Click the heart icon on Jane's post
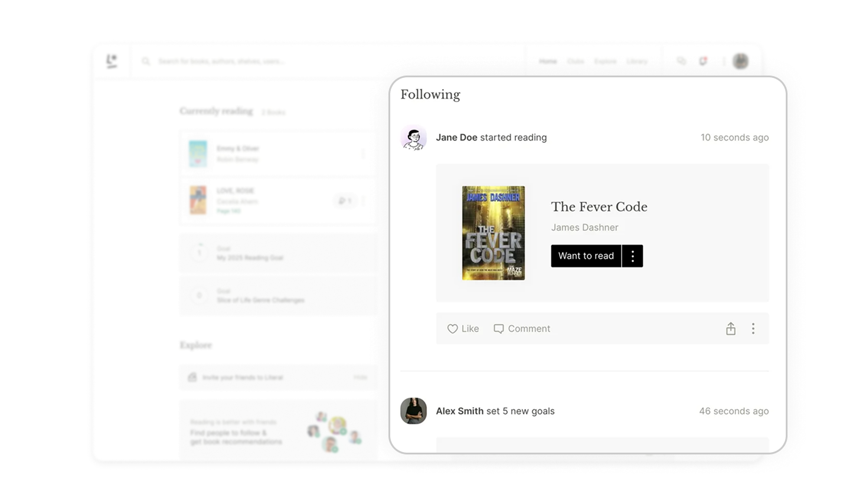Screen dimensions: 856x504 tap(452, 329)
